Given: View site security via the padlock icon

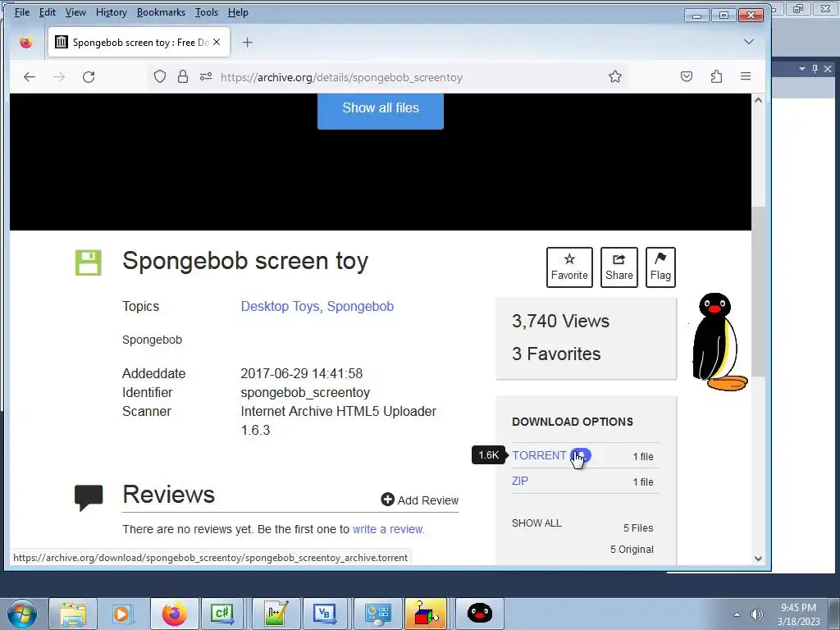Looking at the screenshot, I should (183, 76).
